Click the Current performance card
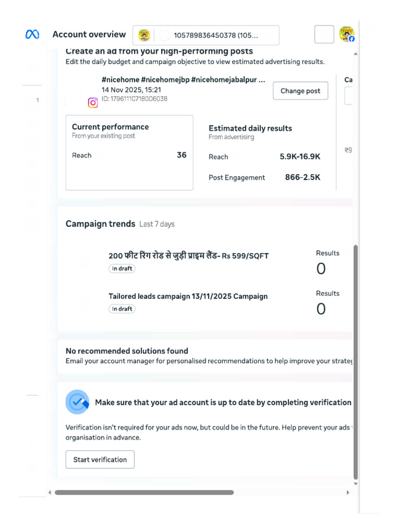Image resolution: width=399 pixels, height=532 pixels. [129, 153]
